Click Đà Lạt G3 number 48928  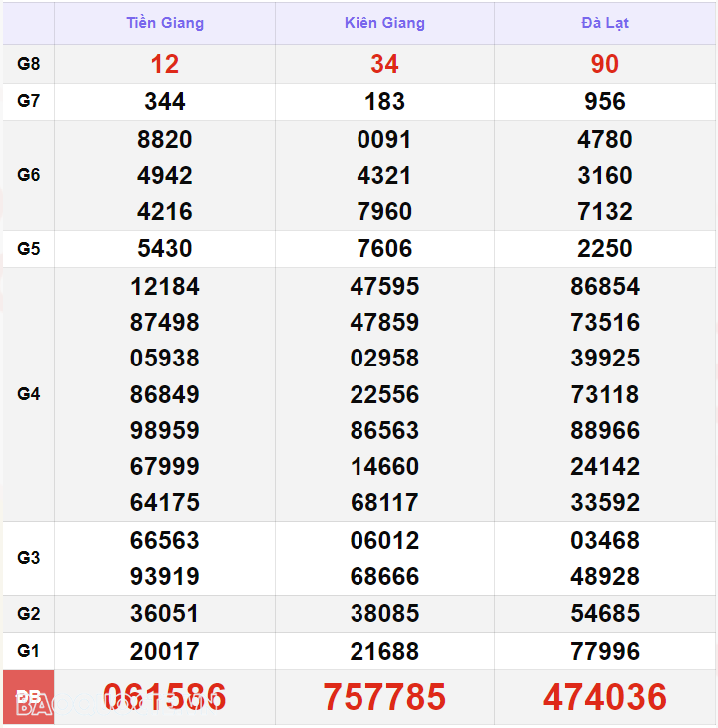click(605, 576)
